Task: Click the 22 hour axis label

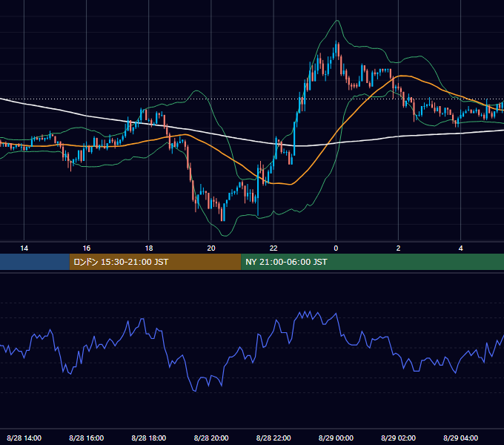Action: tap(273, 248)
